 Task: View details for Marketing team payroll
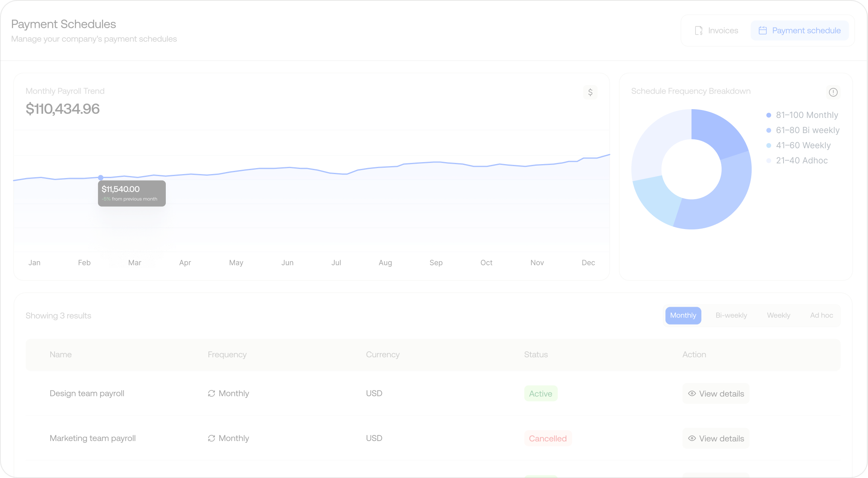tap(716, 438)
